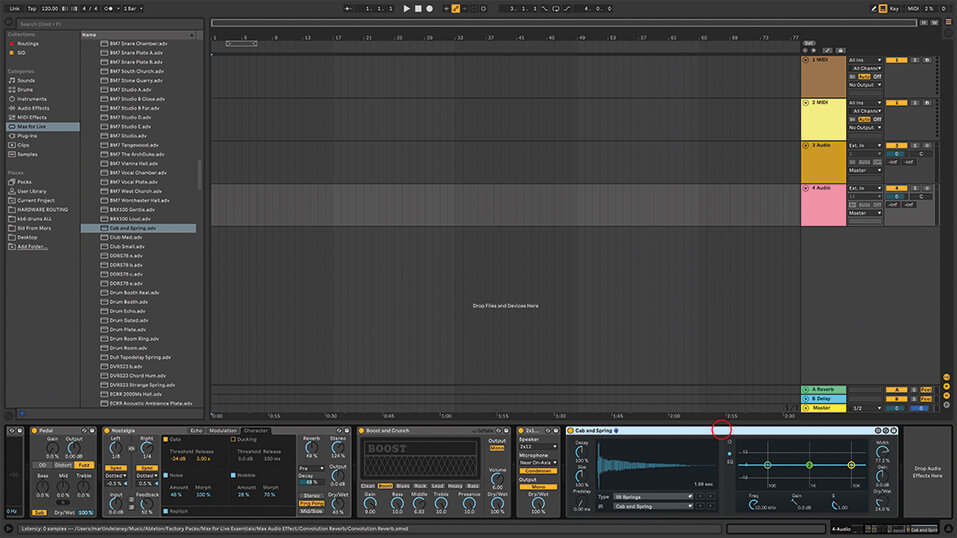This screenshot has height=538, width=957.
Task: Select Drums category in browser
Action: pos(25,90)
